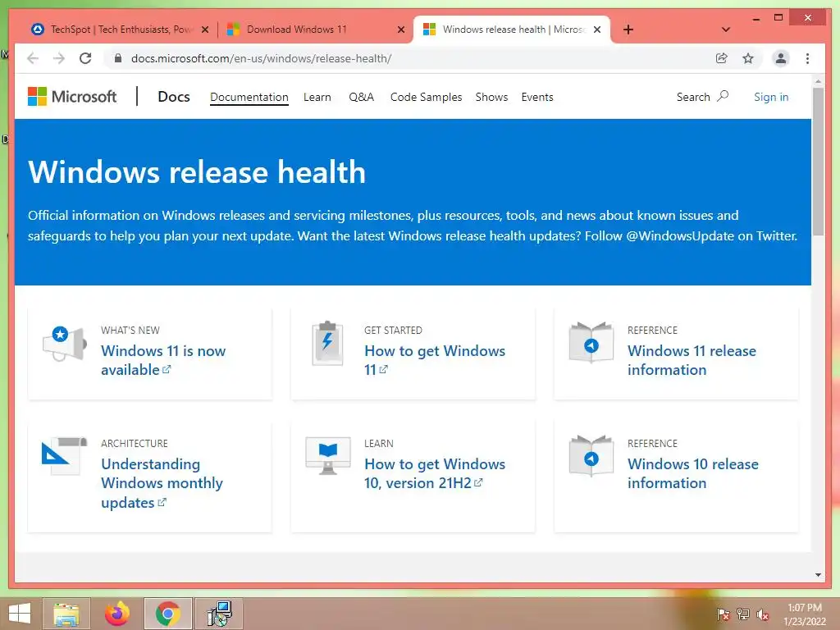The image size is (840, 630).
Task: Click the megaphone What's New icon
Action: click(x=64, y=344)
